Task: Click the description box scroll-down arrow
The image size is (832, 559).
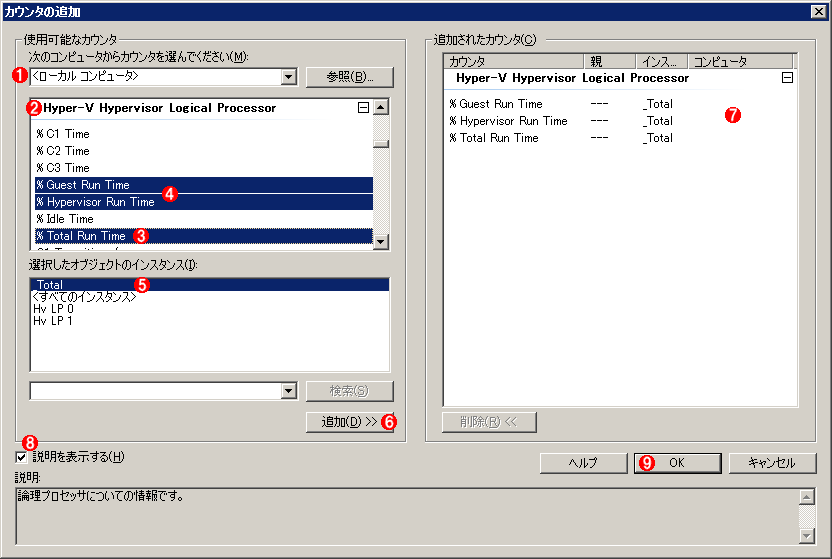Action: pyautogui.click(x=807, y=536)
